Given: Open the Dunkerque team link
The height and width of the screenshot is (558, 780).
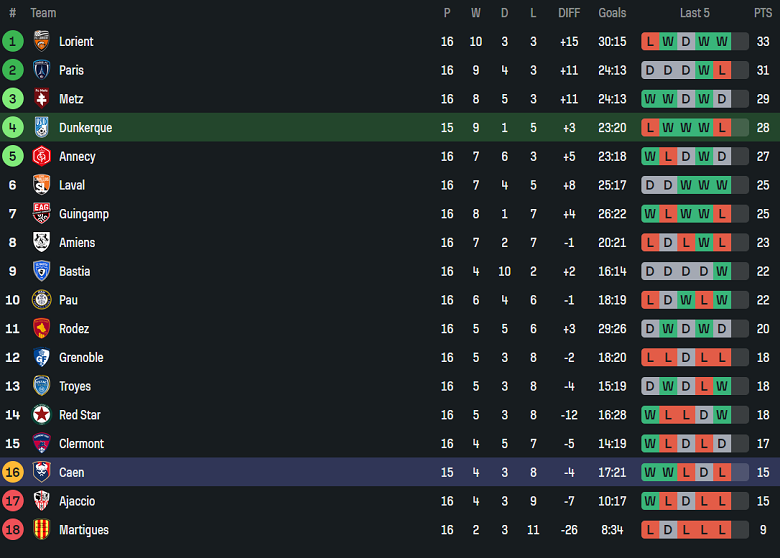Looking at the screenshot, I should tap(85, 128).
